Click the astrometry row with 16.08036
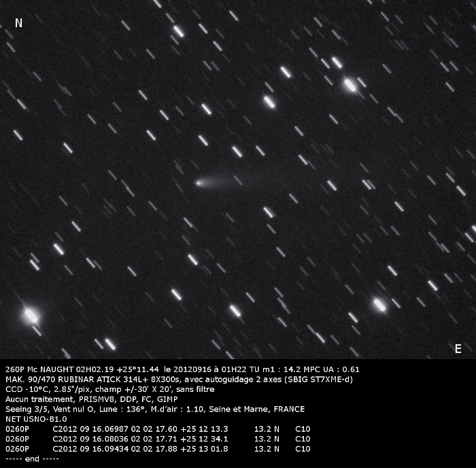 click(x=156, y=439)
